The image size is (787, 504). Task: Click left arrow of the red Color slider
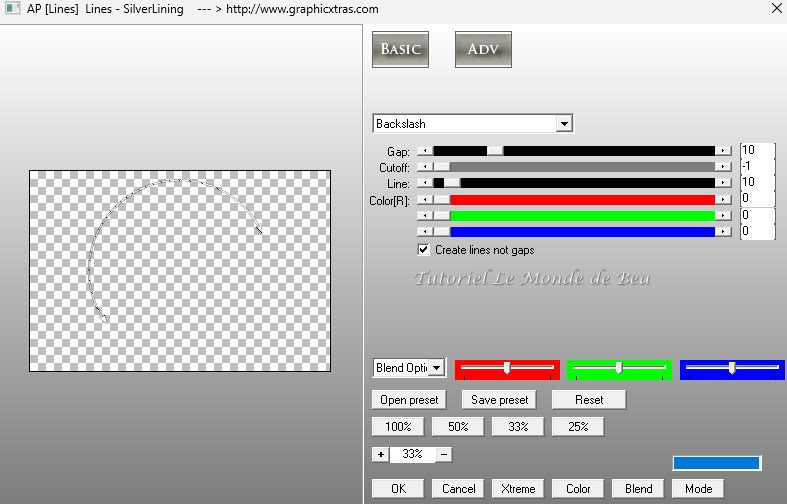point(425,200)
